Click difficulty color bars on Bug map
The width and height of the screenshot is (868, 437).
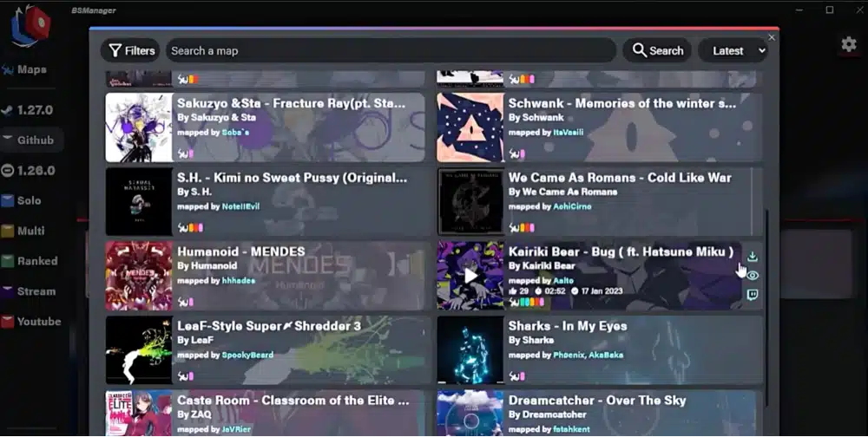coord(533,302)
